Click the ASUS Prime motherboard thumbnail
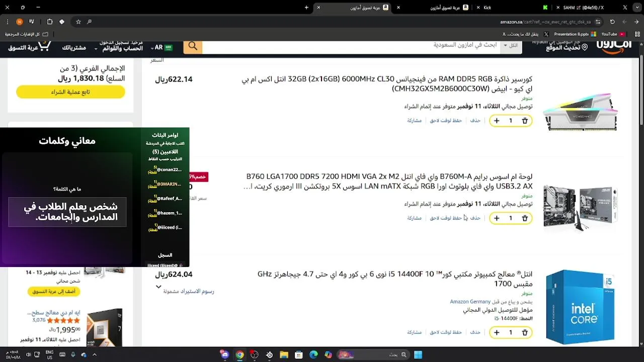Image resolution: width=644 pixels, height=362 pixels. tap(580, 208)
